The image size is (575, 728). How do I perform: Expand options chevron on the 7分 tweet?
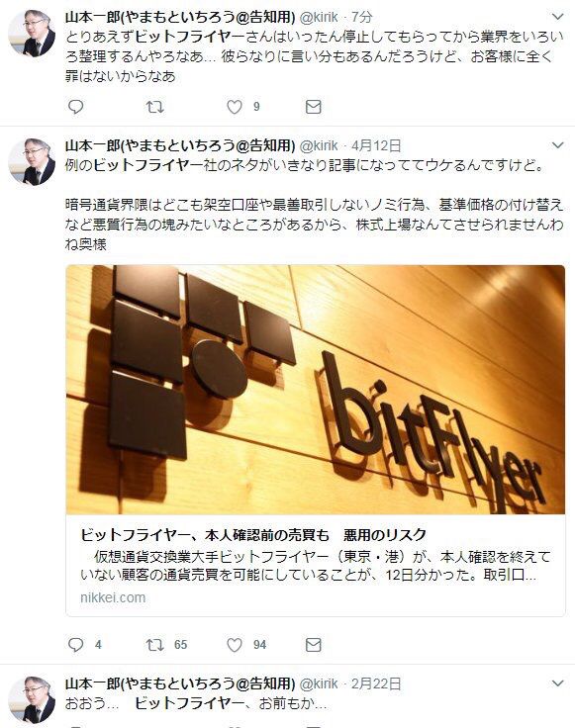[x=557, y=17]
